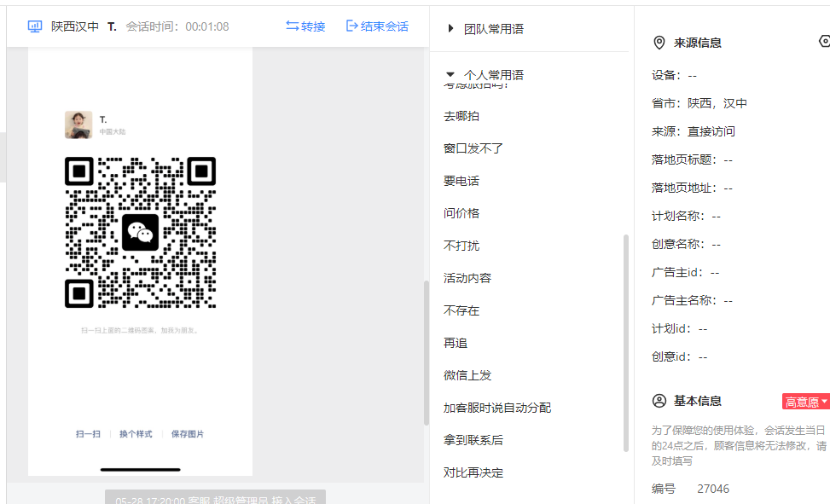This screenshot has width=830, height=504.
Task: Click the 换个样式 link in the image
Action: pos(136,434)
